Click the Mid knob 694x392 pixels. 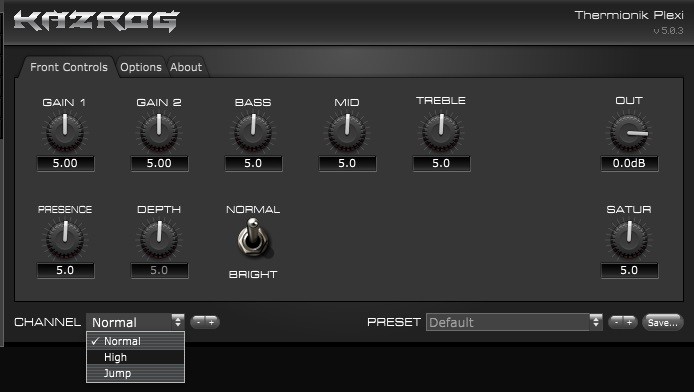click(x=347, y=132)
